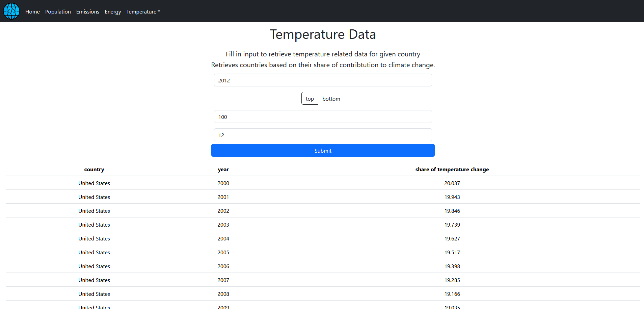The image size is (644, 309).
Task: Click the input field showing 12
Action: point(322,135)
